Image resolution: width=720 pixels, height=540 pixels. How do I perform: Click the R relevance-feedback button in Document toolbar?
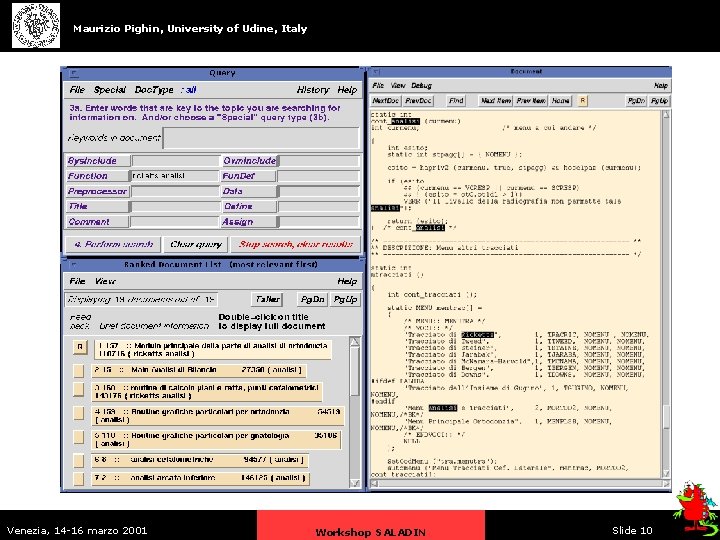(x=583, y=101)
